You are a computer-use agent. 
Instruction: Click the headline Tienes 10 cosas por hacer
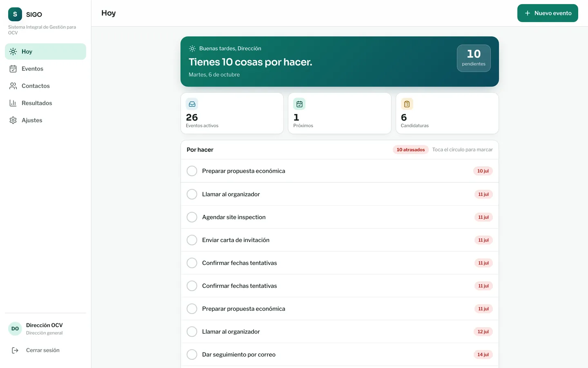(x=250, y=62)
